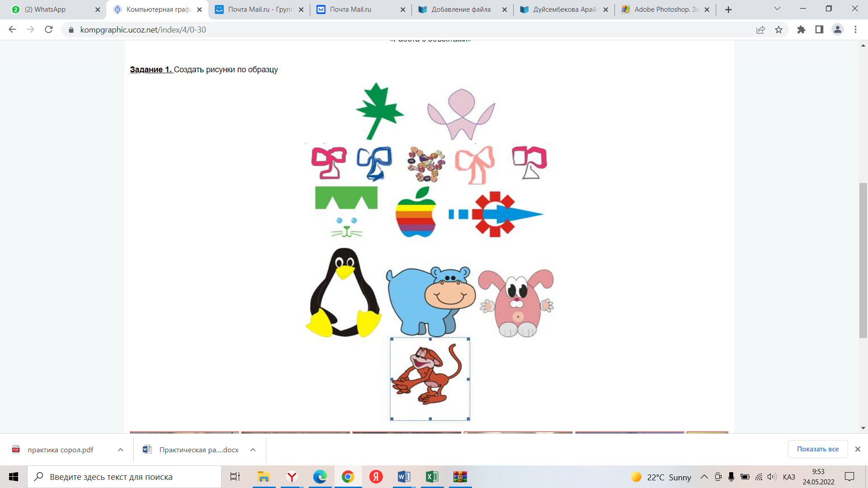The height and width of the screenshot is (488, 868).
Task: Open the notification center icon
Action: (849, 477)
